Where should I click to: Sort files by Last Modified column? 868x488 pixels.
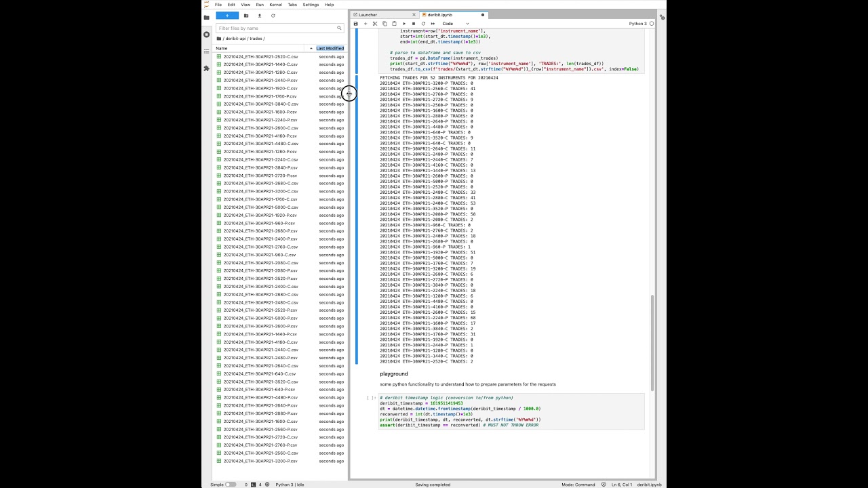tap(330, 48)
